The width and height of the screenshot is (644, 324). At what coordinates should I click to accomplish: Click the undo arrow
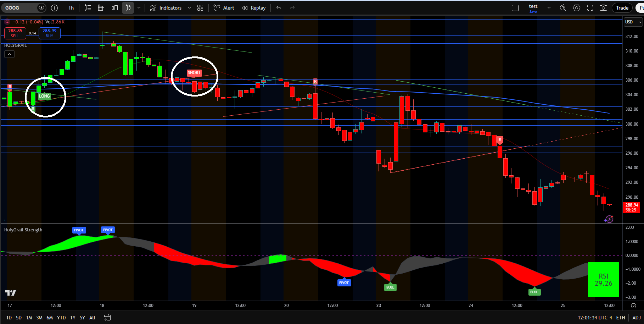click(279, 8)
